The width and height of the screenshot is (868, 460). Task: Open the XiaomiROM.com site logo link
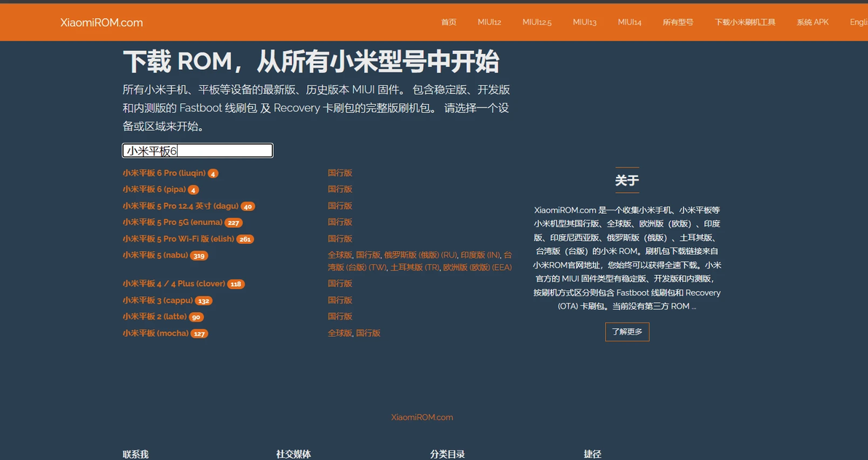pos(101,22)
